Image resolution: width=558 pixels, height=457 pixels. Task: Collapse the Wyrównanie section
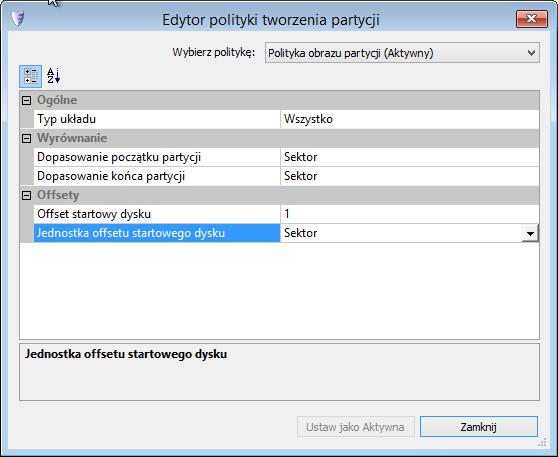click(26, 138)
